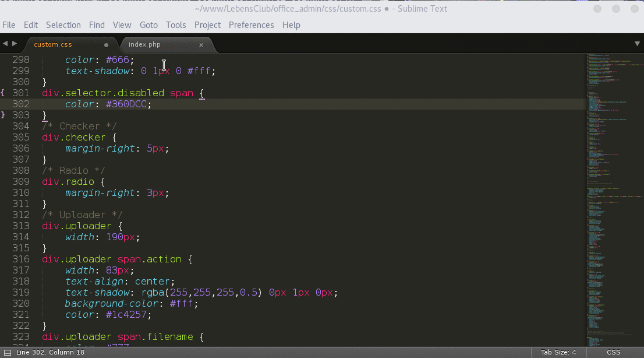Open the Goto menu

pyautogui.click(x=148, y=25)
